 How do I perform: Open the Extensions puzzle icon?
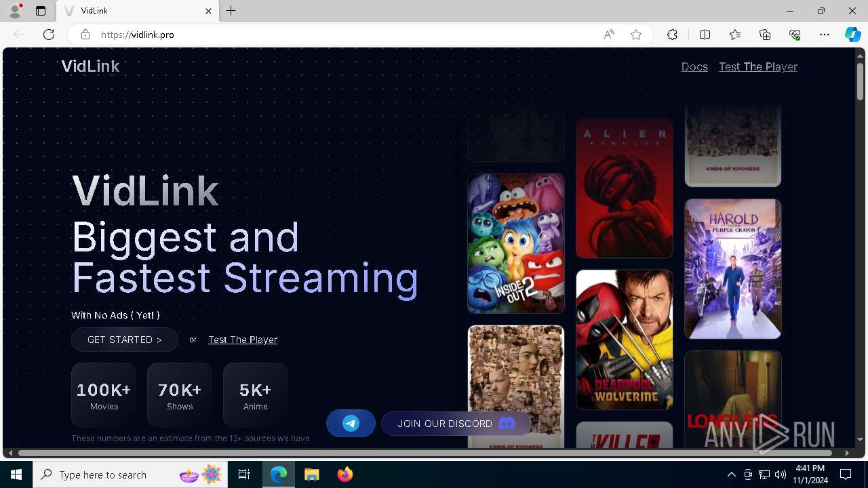click(672, 35)
